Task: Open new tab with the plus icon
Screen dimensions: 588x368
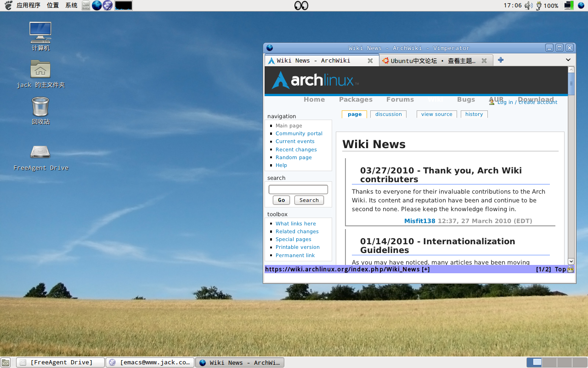Action: 501,60
